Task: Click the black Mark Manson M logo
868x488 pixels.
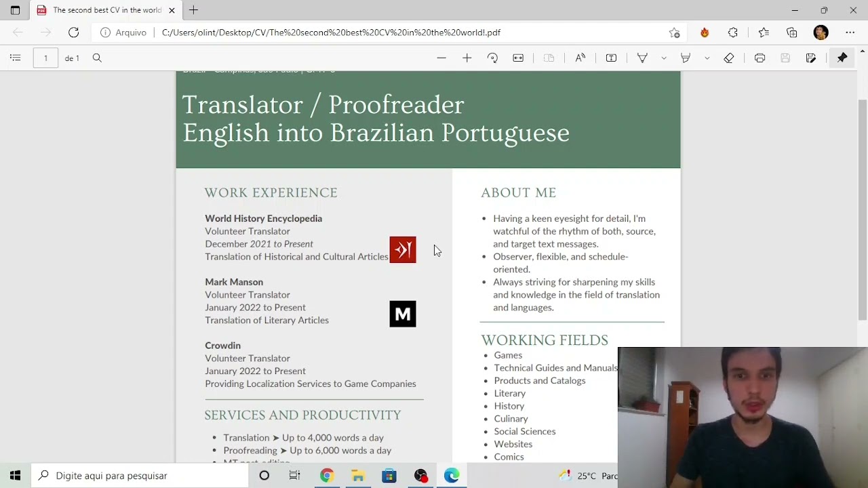Action: pos(403,314)
